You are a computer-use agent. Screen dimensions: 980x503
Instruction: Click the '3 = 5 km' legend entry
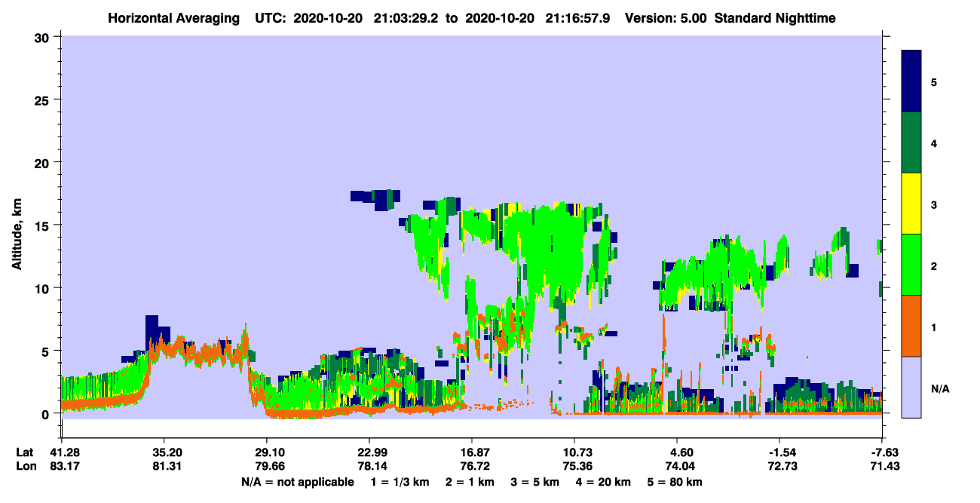(535, 482)
